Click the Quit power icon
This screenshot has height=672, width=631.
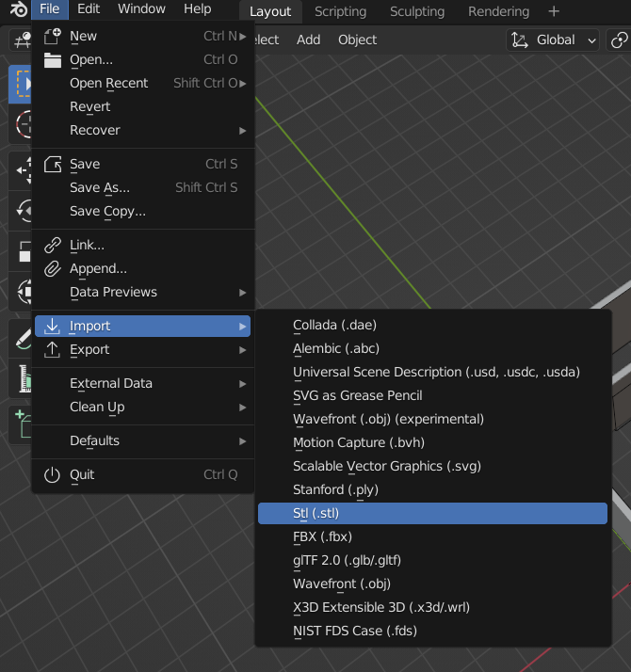(53, 475)
